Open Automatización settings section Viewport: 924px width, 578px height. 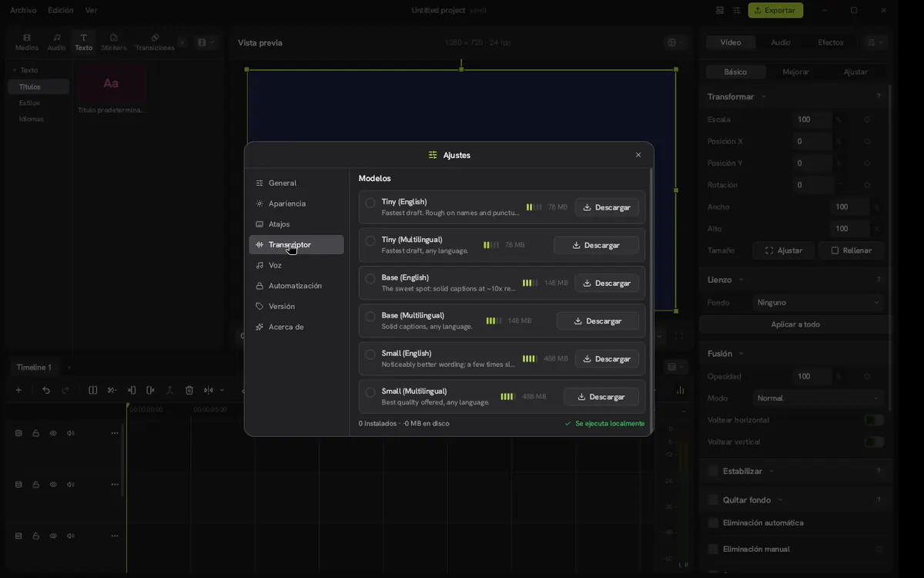pyautogui.click(x=296, y=286)
